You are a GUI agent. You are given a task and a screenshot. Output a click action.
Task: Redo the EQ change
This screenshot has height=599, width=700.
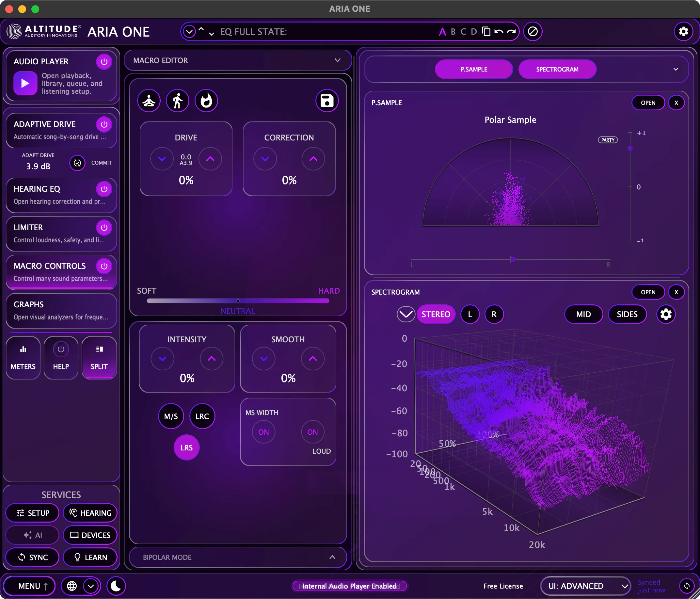[511, 32]
